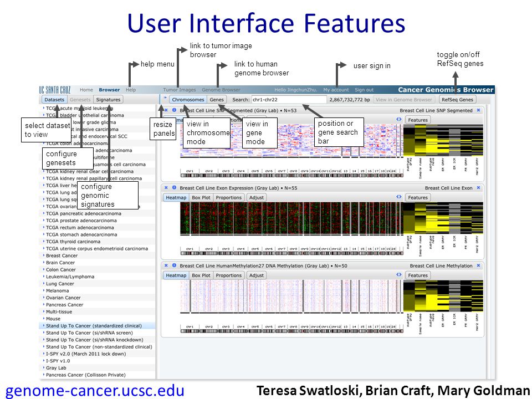Close Breast Cell Line Exon panel with right-side X

[x=478, y=188]
